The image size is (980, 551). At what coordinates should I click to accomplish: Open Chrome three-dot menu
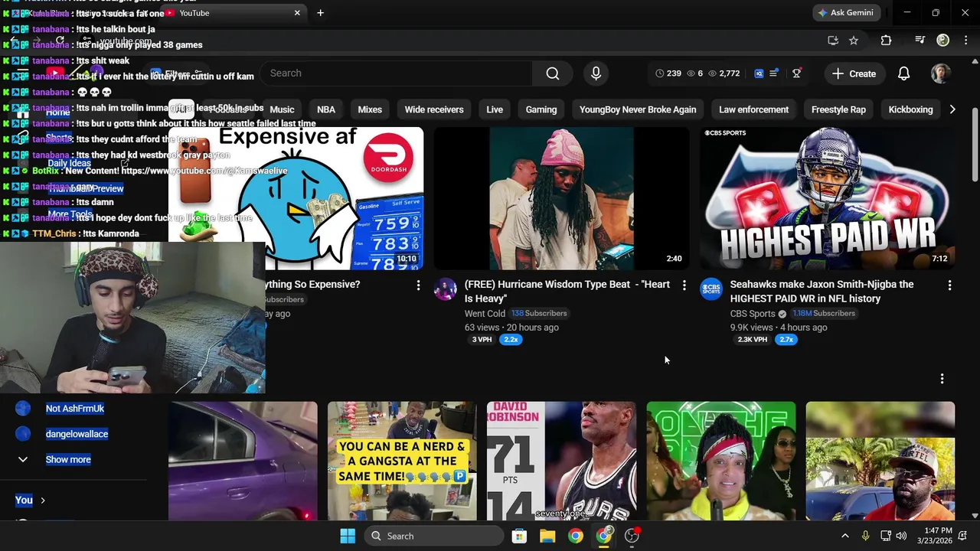click(x=965, y=41)
